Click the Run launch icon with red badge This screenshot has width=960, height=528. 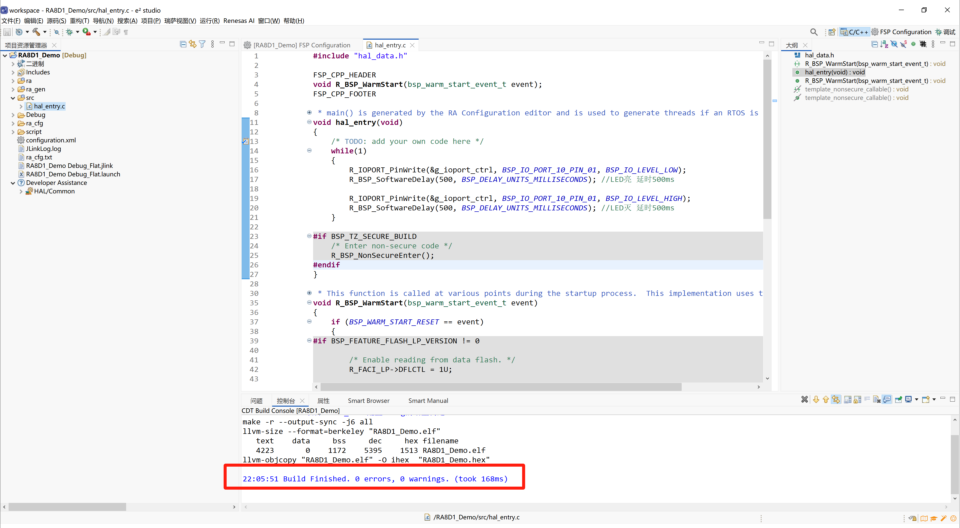click(x=86, y=32)
